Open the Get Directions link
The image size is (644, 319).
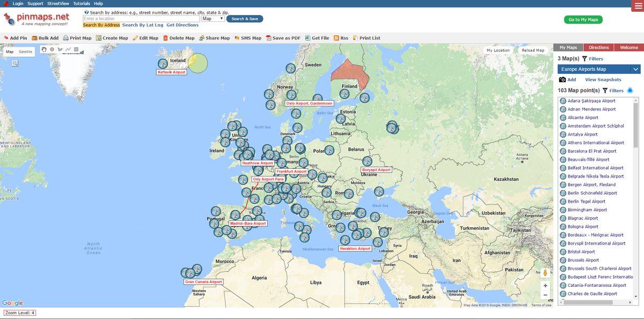click(182, 25)
